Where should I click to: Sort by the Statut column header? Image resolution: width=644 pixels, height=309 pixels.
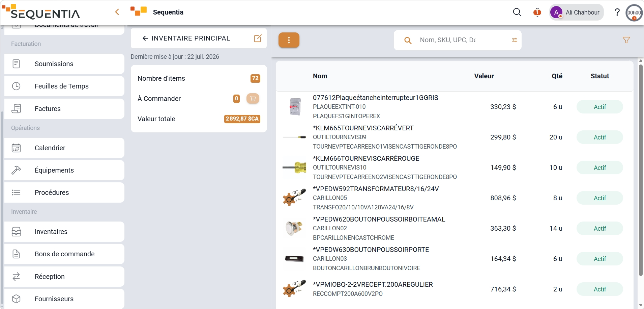[600, 76]
